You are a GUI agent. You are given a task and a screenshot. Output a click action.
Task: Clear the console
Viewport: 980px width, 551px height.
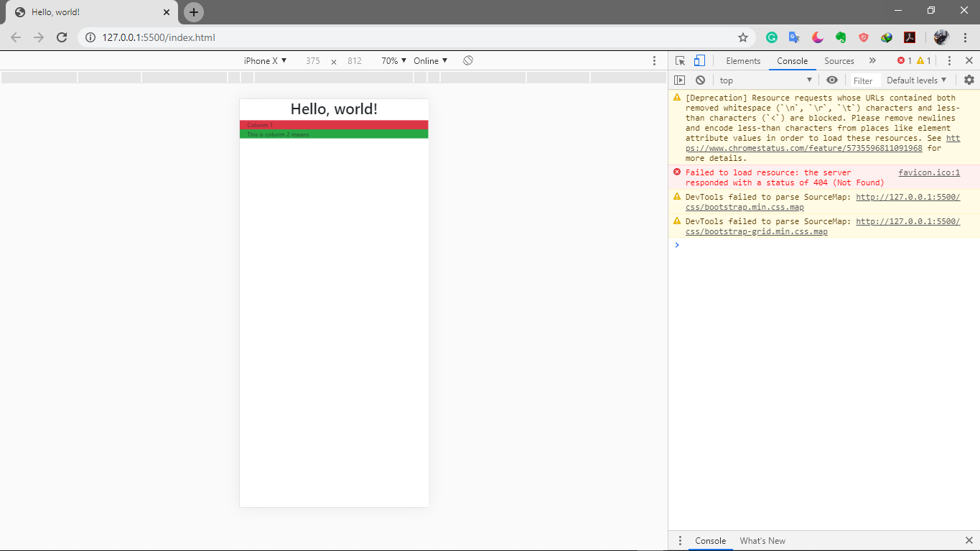(700, 80)
